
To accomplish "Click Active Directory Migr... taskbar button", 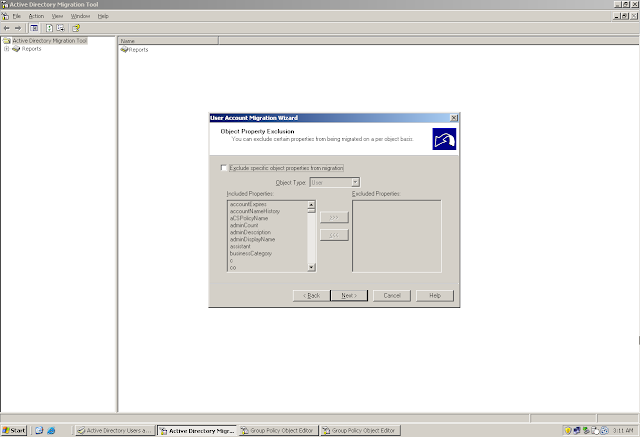I will coord(198,430).
